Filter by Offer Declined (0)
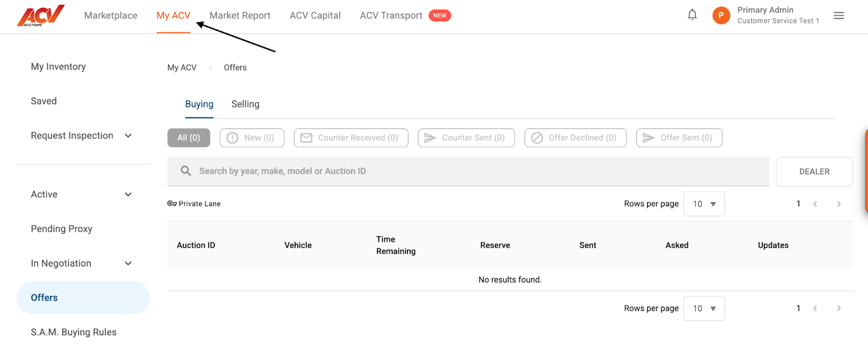This screenshot has height=354, width=868. [x=576, y=138]
